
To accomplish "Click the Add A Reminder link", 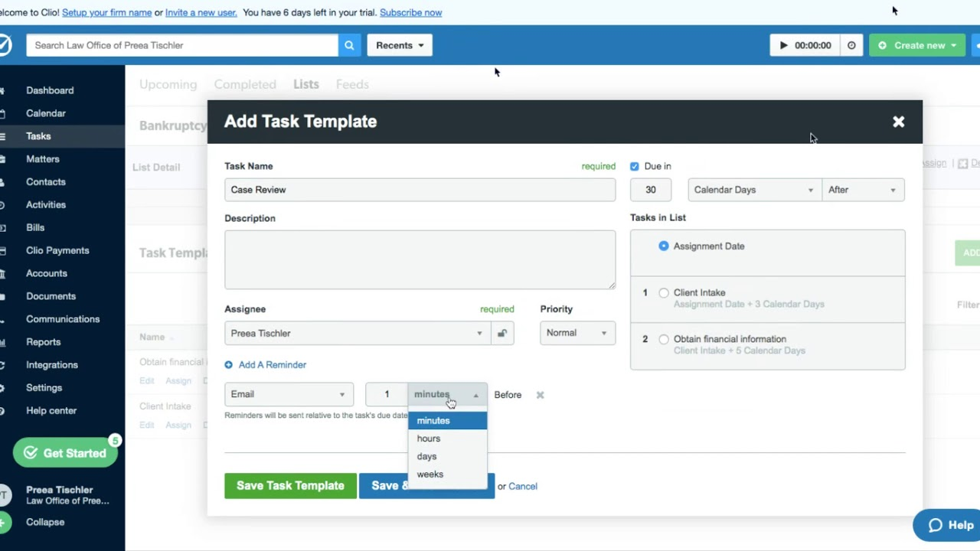I will tap(272, 365).
